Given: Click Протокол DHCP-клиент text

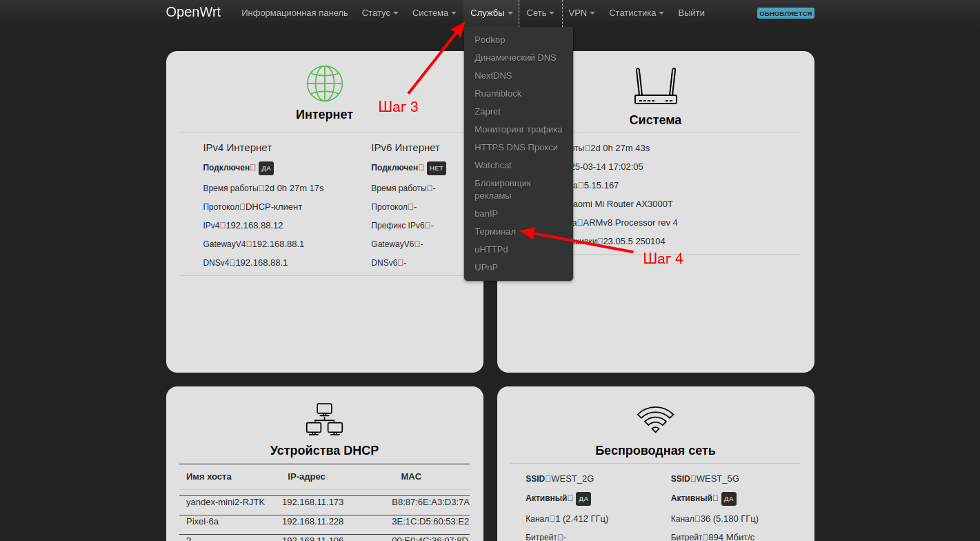Looking at the screenshot, I should 252,207.
